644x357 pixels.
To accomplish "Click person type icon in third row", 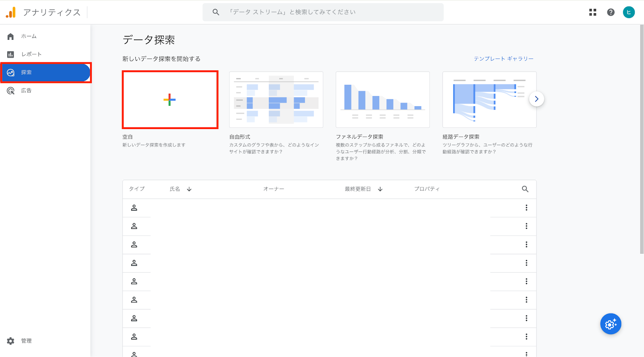I will [134, 244].
